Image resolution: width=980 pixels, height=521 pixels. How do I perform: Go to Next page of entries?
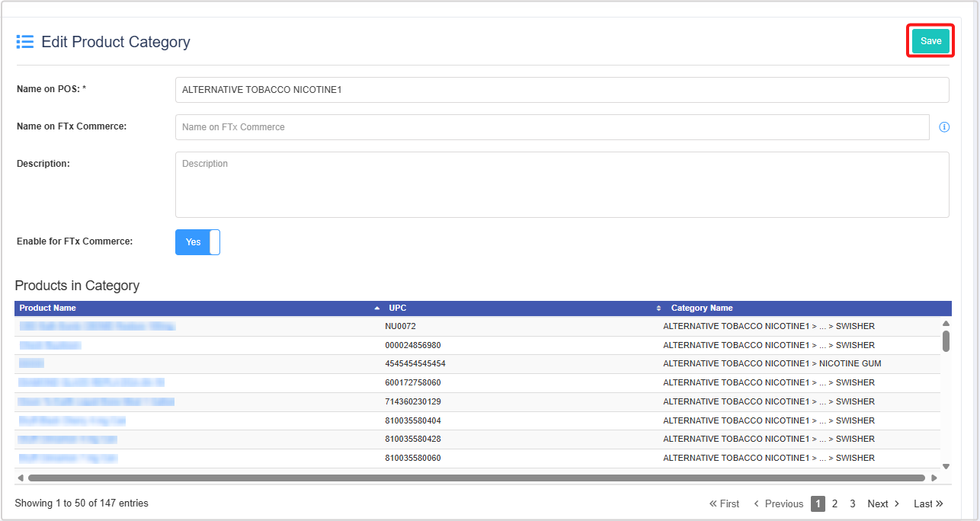(x=883, y=503)
